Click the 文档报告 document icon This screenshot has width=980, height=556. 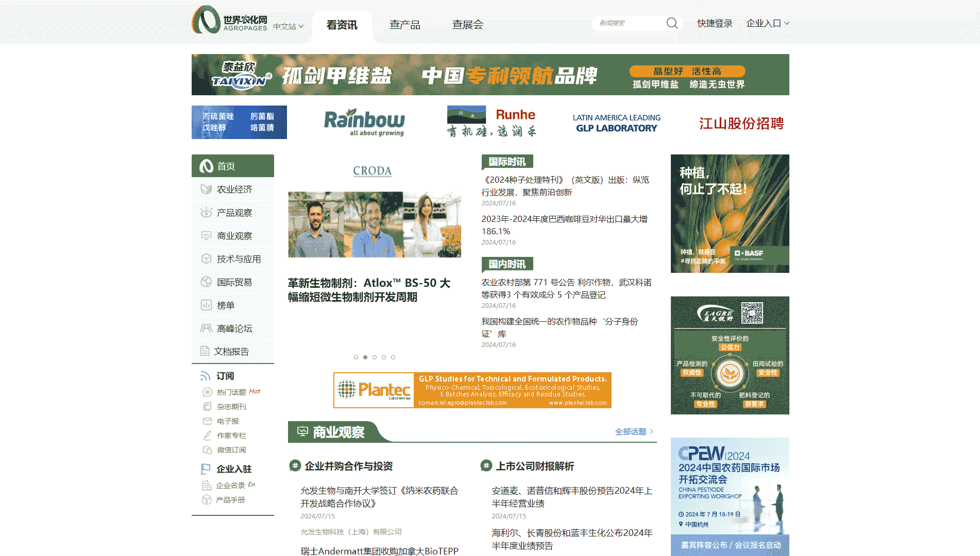205,351
